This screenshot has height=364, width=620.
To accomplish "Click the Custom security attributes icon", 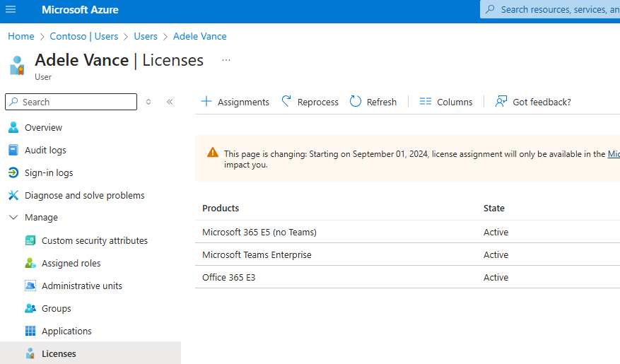I will [x=30, y=240].
